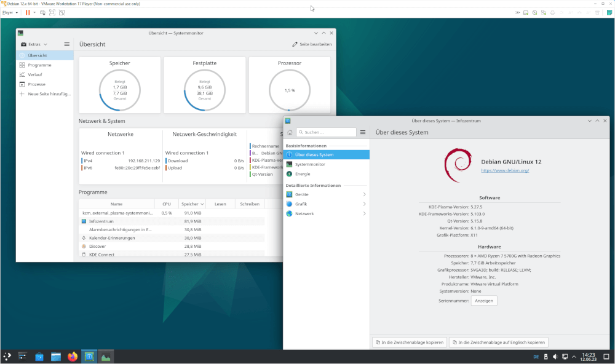The height and width of the screenshot is (364, 615).
Task: Select the Discover row in programs table
Action: click(172, 247)
